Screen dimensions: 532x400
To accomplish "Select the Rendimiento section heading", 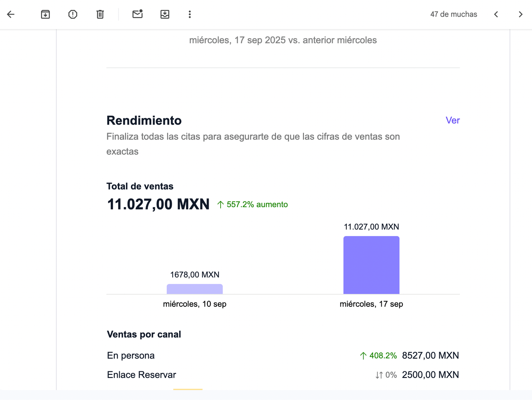I will [x=144, y=121].
